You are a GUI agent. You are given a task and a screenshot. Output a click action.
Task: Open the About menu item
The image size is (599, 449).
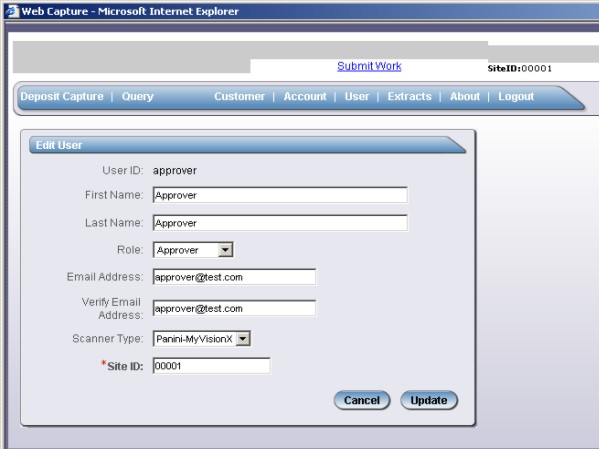(x=465, y=96)
